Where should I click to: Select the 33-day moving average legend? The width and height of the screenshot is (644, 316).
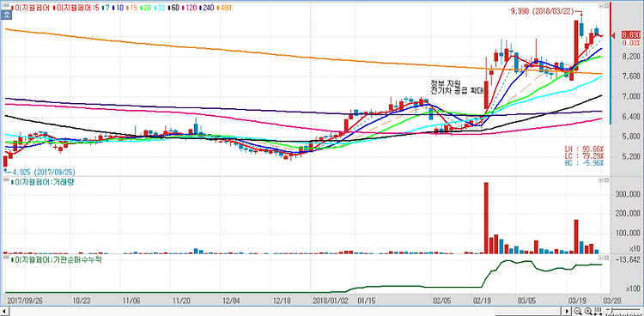click(x=160, y=8)
